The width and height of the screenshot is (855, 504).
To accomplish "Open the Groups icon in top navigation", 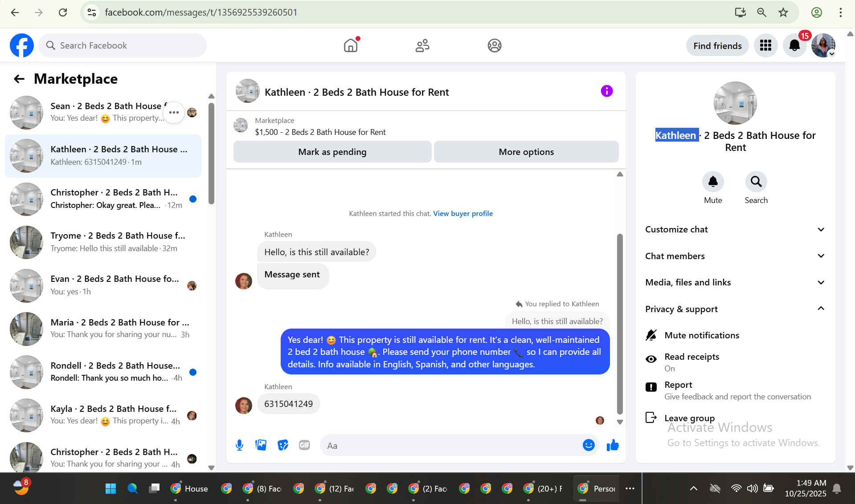I will 495,45.
